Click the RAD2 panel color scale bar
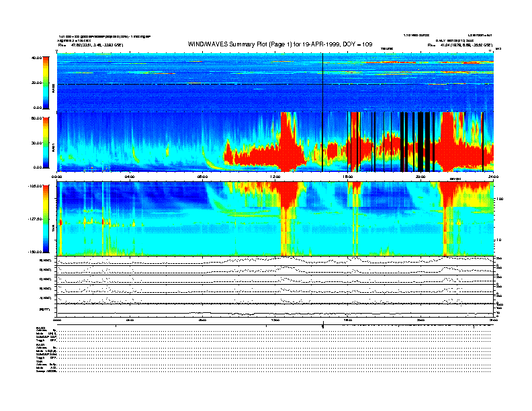The height and width of the screenshot is (411, 532). pos(46,83)
